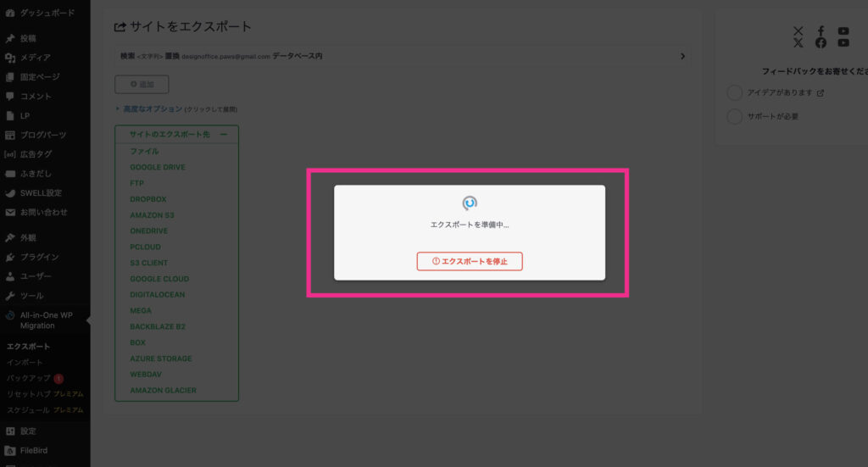The width and height of the screenshot is (868, 467).
Task: Click the SWELL設定 icon in sidebar
Action: click(x=10, y=193)
